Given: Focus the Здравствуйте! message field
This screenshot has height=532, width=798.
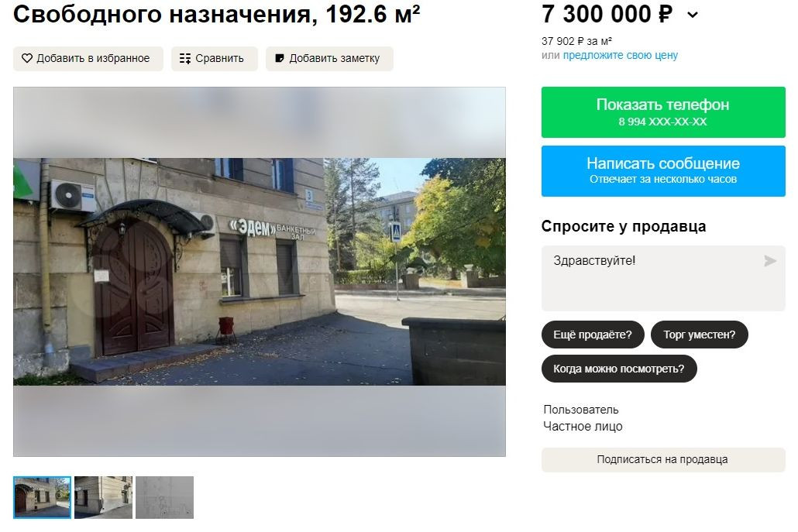Looking at the screenshot, I should (663, 278).
